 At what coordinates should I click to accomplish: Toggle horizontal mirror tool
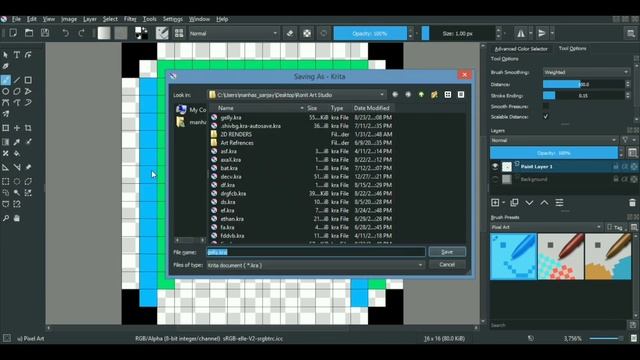point(521,33)
